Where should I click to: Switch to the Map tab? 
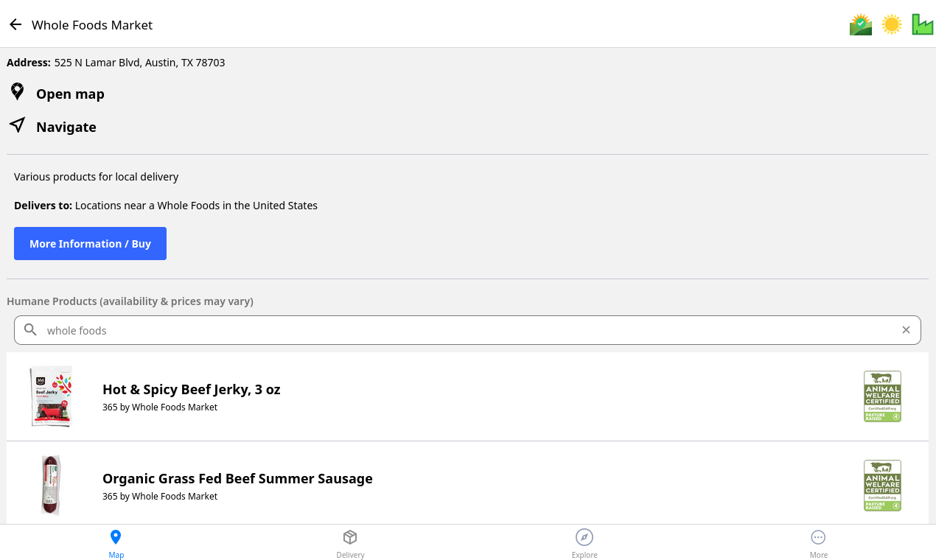116,544
